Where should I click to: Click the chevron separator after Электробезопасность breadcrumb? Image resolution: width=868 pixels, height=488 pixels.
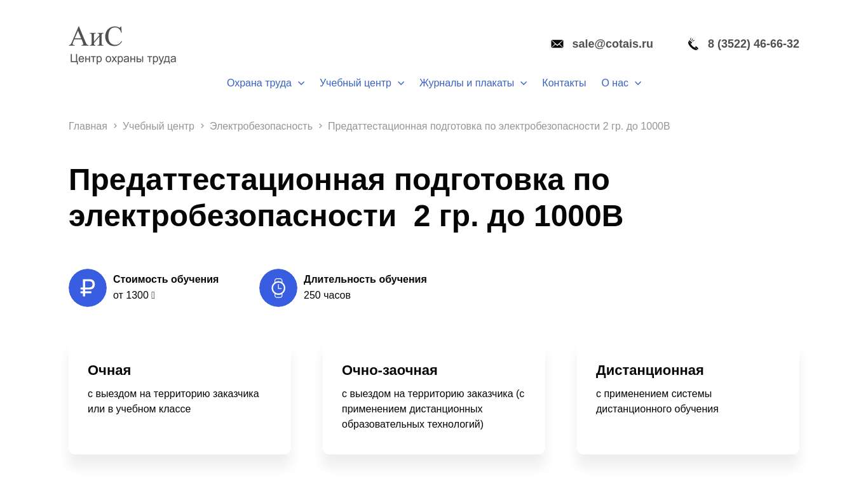tap(320, 126)
